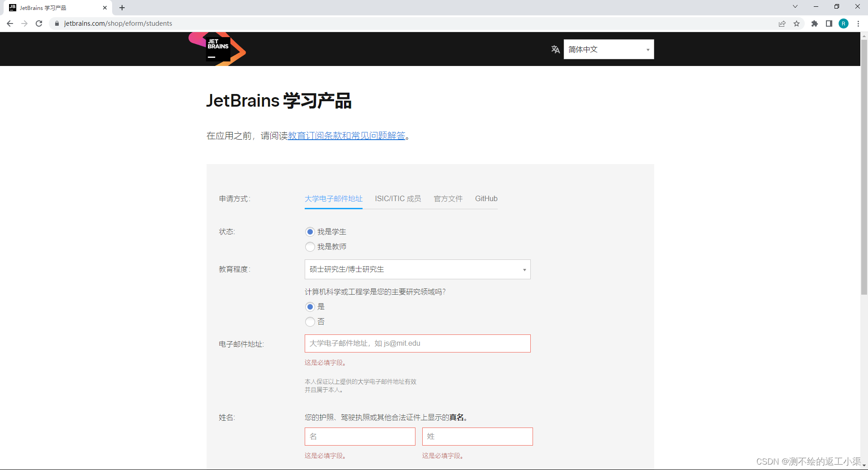Click the browser forward arrow
Image resolution: width=868 pixels, height=470 pixels.
point(24,23)
